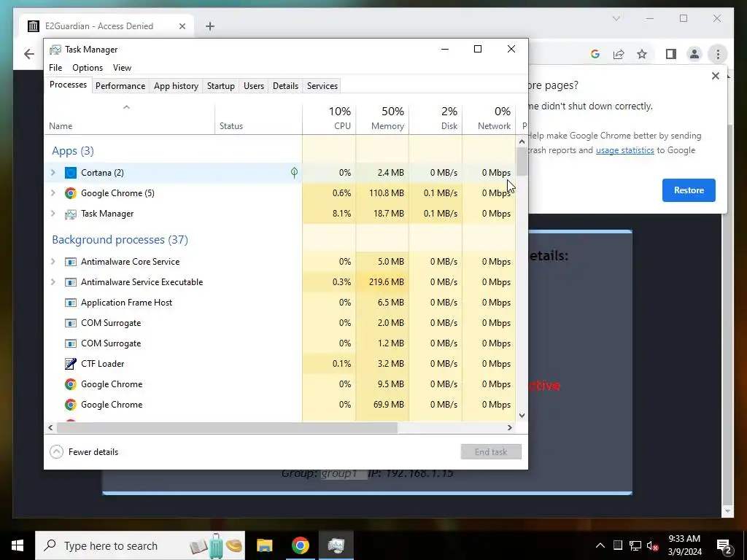Image resolution: width=747 pixels, height=560 pixels.
Task: Switch to the Startup tab
Action: [220, 86]
